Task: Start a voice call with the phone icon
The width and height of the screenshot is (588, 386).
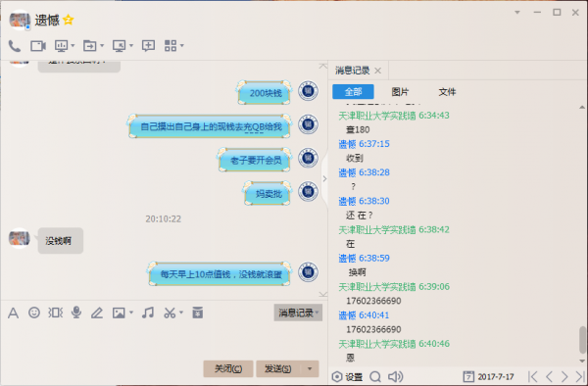Action: click(15, 46)
